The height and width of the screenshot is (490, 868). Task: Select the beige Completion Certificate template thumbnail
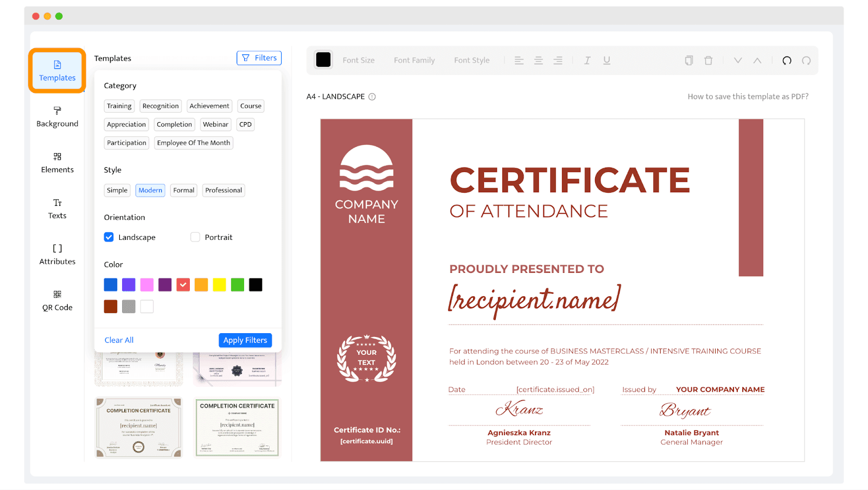tap(138, 428)
